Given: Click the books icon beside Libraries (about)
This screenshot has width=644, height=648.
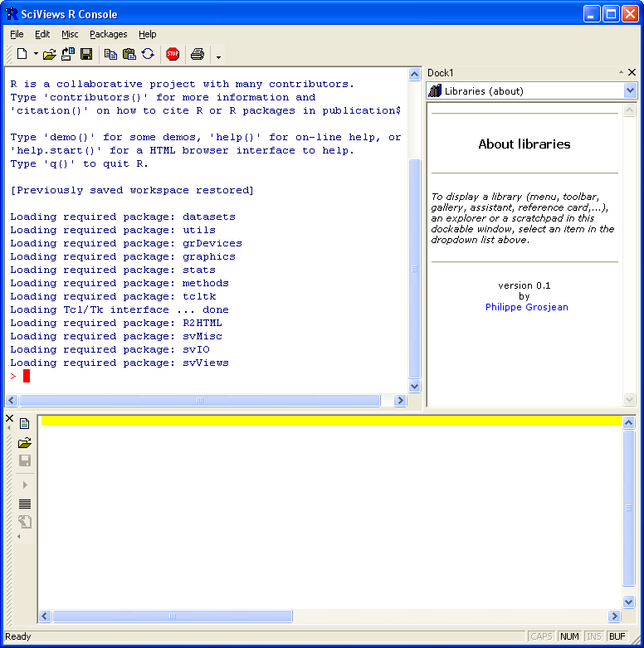Looking at the screenshot, I should click(x=435, y=90).
